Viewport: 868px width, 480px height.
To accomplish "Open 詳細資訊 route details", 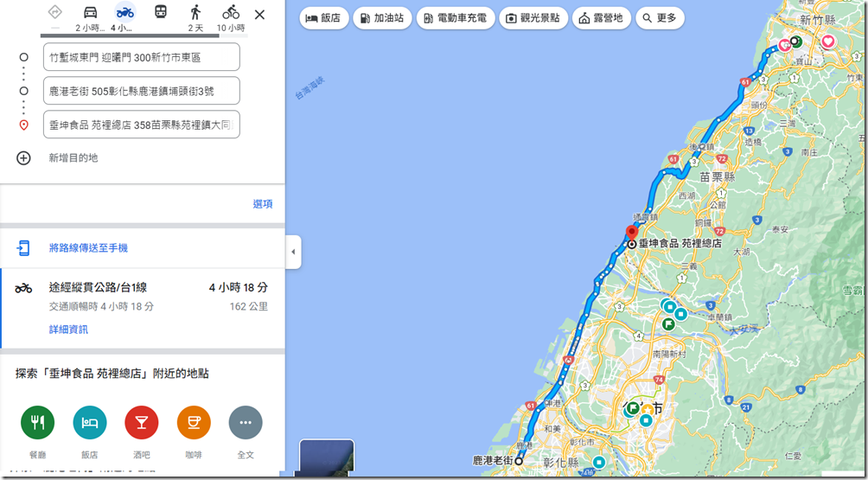I will click(68, 330).
